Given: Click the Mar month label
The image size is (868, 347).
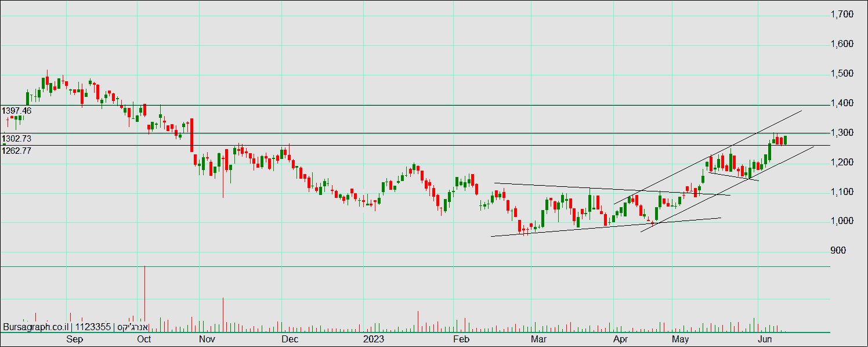Looking at the screenshot, I should pyautogui.click(x=540, y=339).
